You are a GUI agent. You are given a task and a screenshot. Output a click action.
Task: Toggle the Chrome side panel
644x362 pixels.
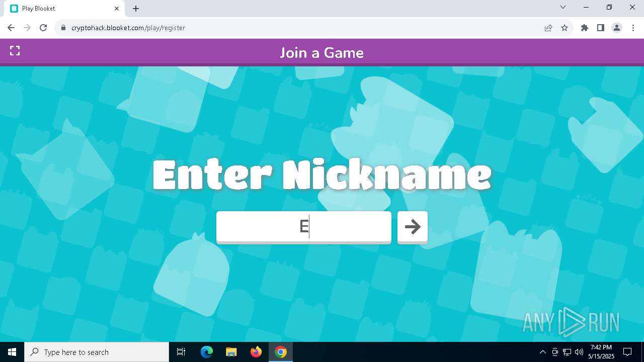click(x=601, y=28)
